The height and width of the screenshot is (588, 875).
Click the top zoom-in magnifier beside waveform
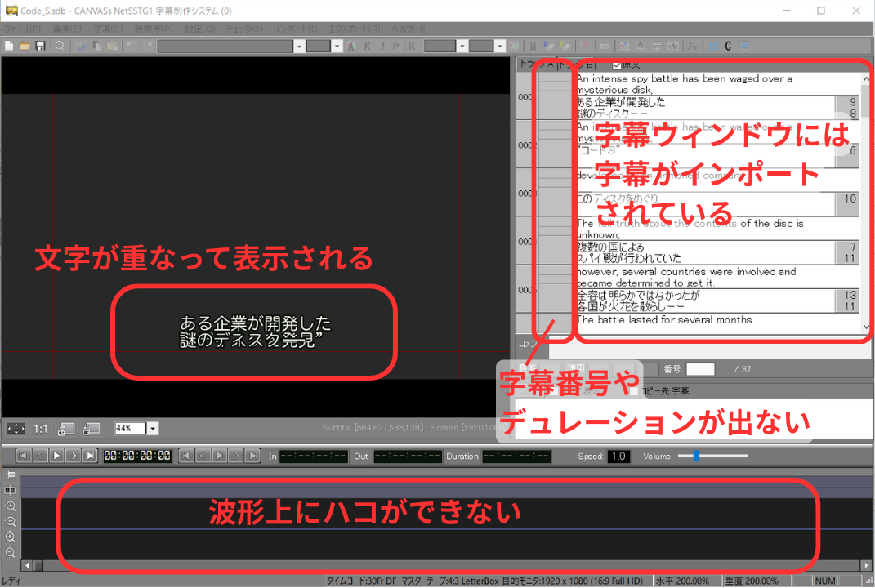point(11,506)
